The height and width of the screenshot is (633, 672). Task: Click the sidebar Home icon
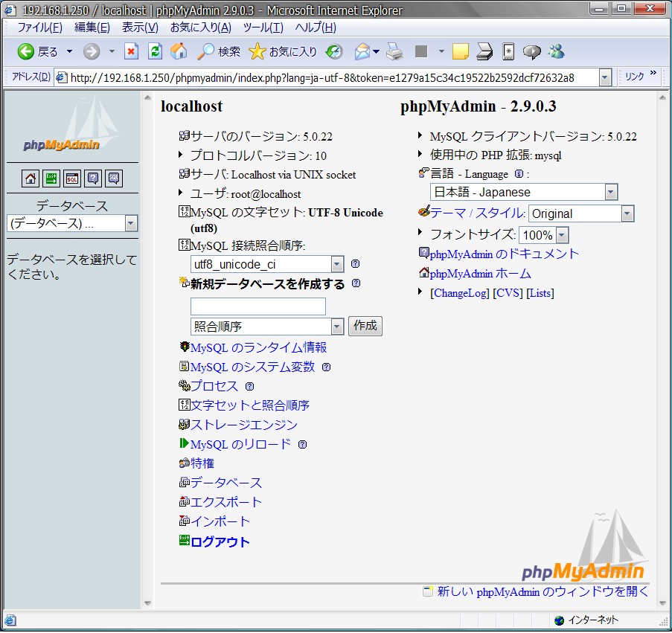31,179
